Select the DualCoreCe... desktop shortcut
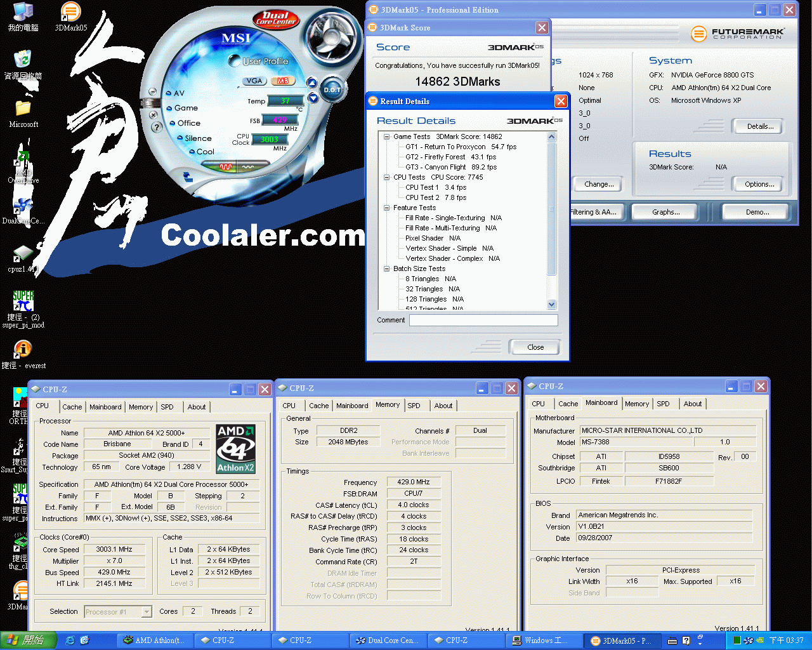Screen dimensions: 812x650 23,211
